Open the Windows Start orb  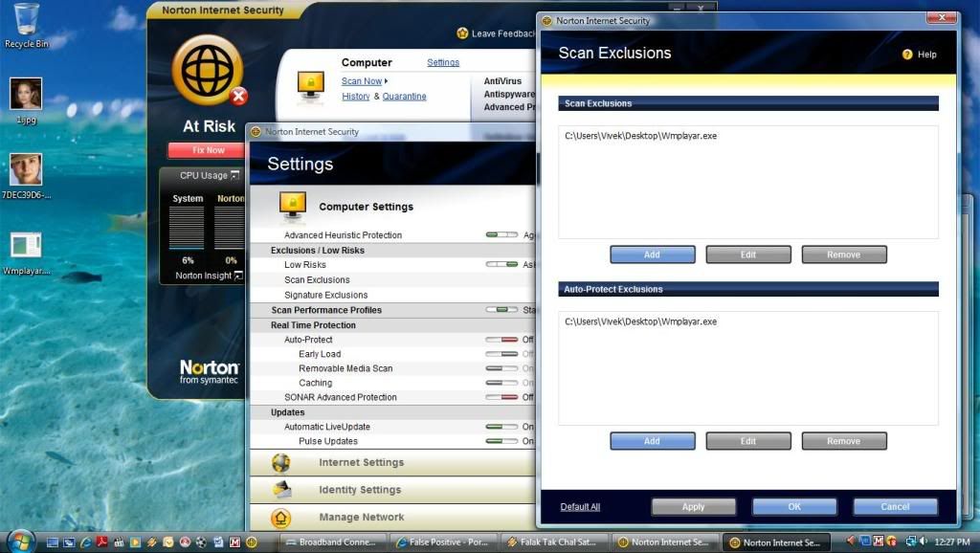[20, 542]
